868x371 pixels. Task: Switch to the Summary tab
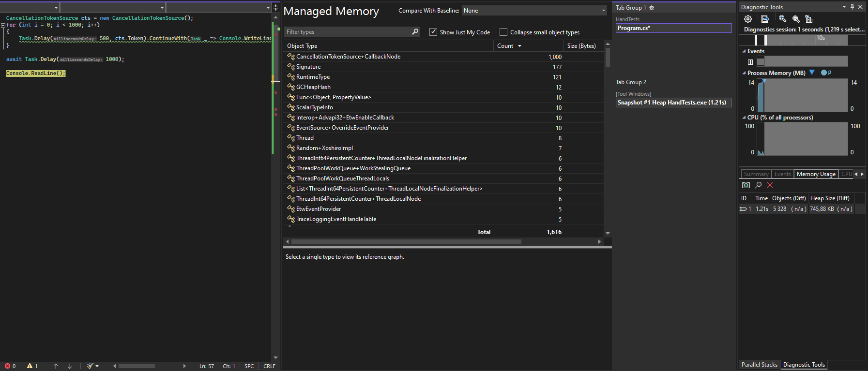click(x=756, y=174)
